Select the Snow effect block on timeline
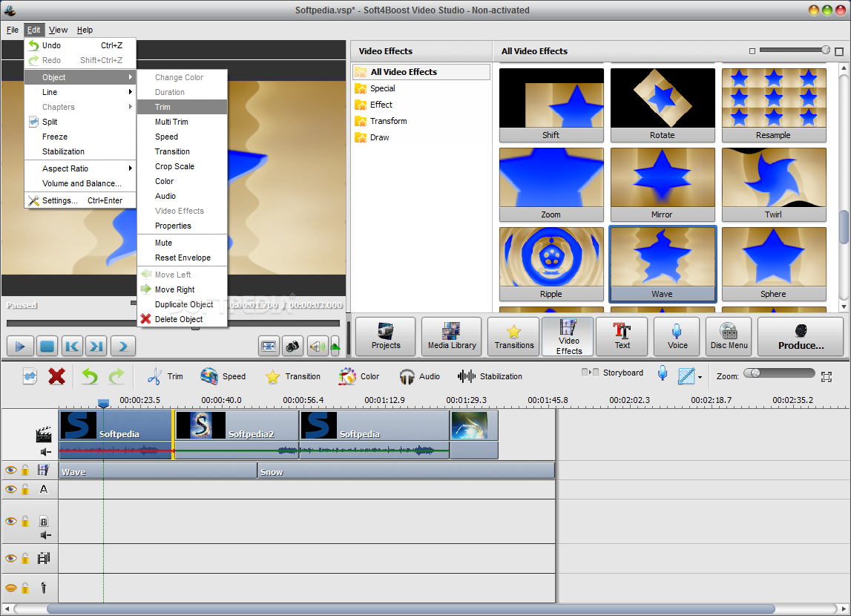Screen dimensions: 851x616 click(407, 471)
